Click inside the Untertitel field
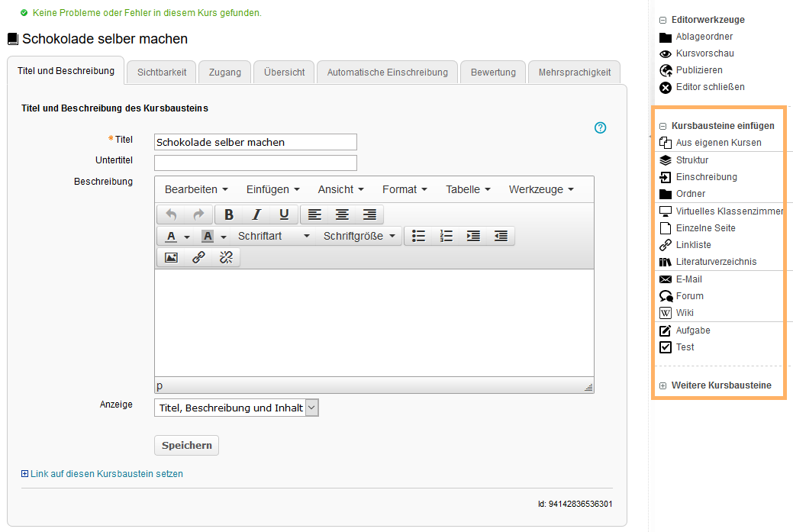Image resolution: width=793 pixels, height=532 pixels. click(255, 163)
